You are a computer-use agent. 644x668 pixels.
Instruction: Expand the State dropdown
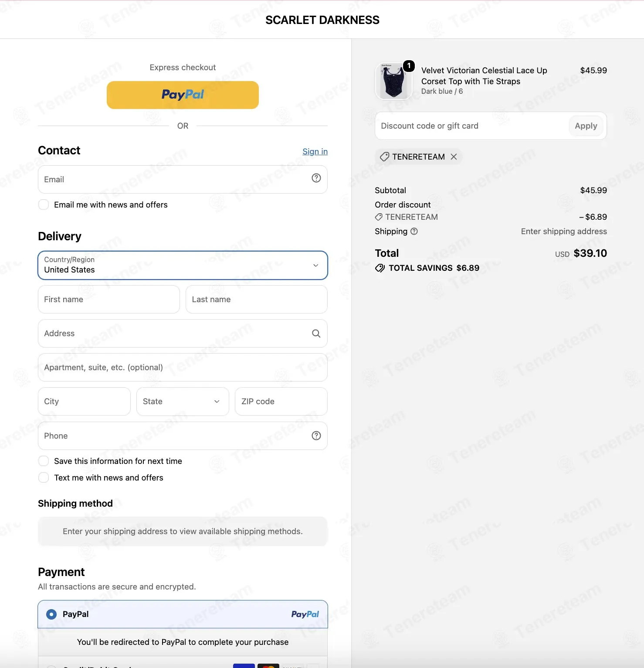pos(183,402)
